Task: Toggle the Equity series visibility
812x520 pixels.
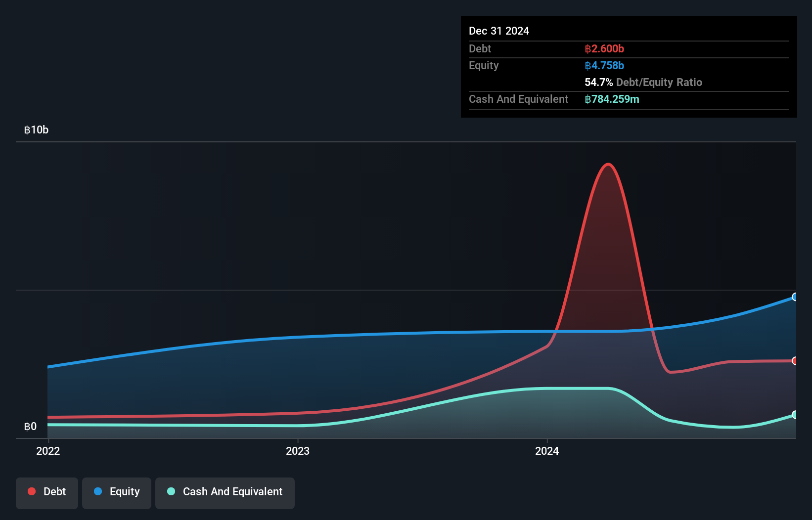Action: point(116,491)
